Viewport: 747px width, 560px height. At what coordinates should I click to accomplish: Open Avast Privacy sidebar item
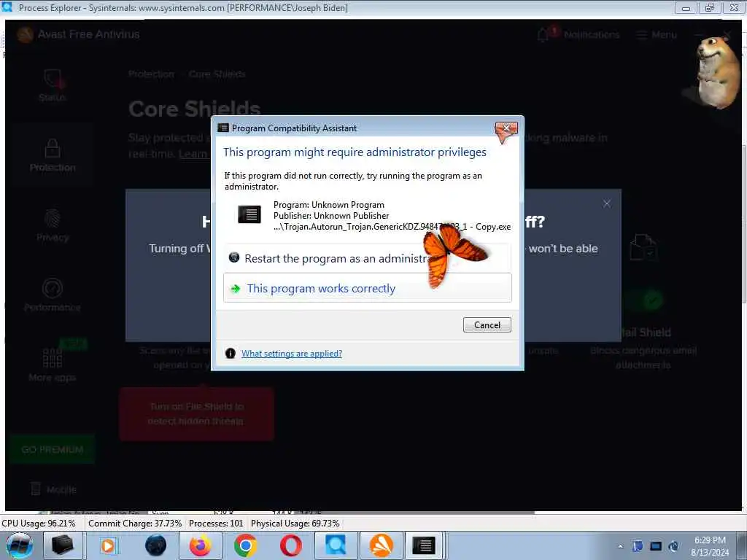click(53, 225)
